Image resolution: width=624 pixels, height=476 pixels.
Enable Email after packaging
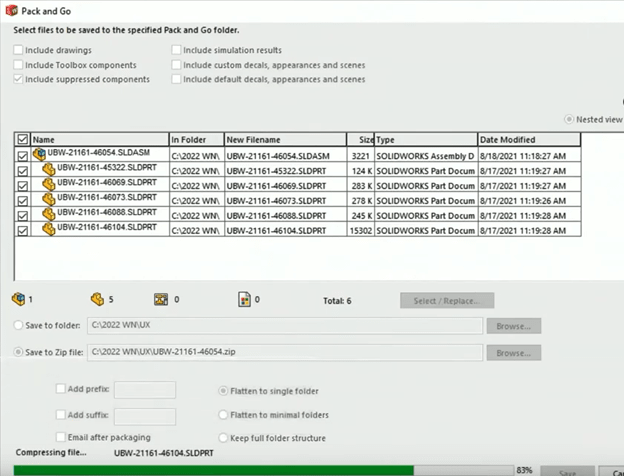(60, 437)
